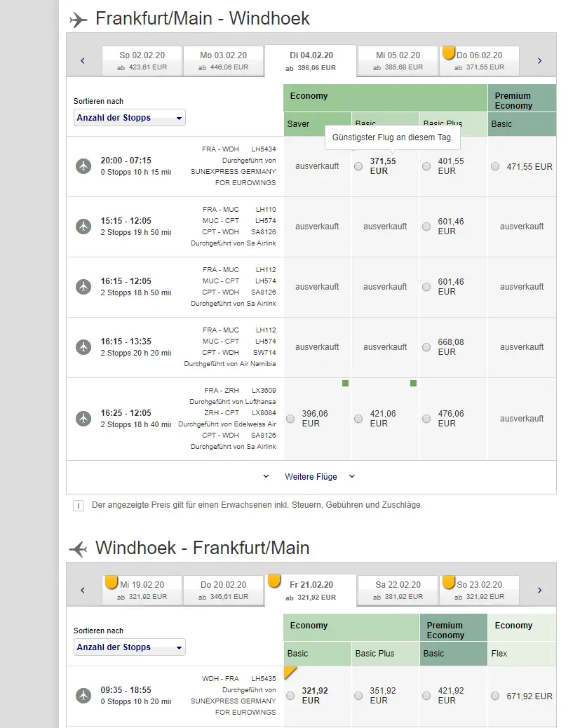The width and height of the screenshot is (587, 728).
Task: Open return flight 'Anzahl der Stopps' sort dropdown
Action: tap(130, 647)
